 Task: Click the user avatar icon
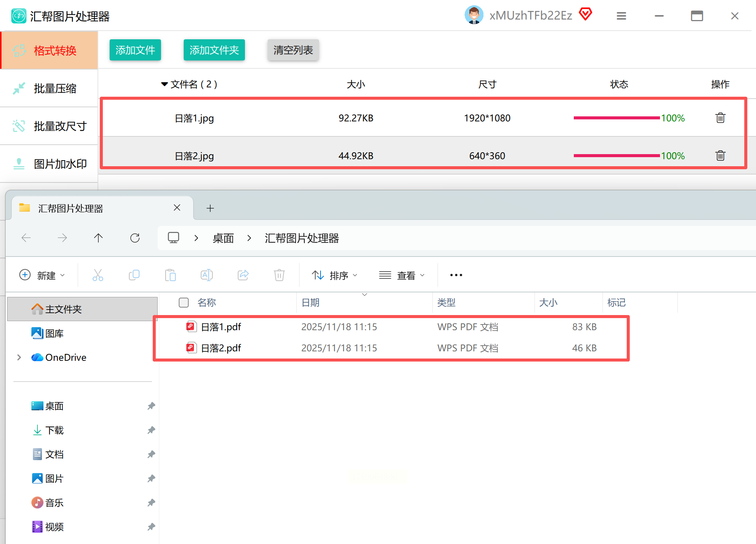pyautogui.click(x=474, y=15)
